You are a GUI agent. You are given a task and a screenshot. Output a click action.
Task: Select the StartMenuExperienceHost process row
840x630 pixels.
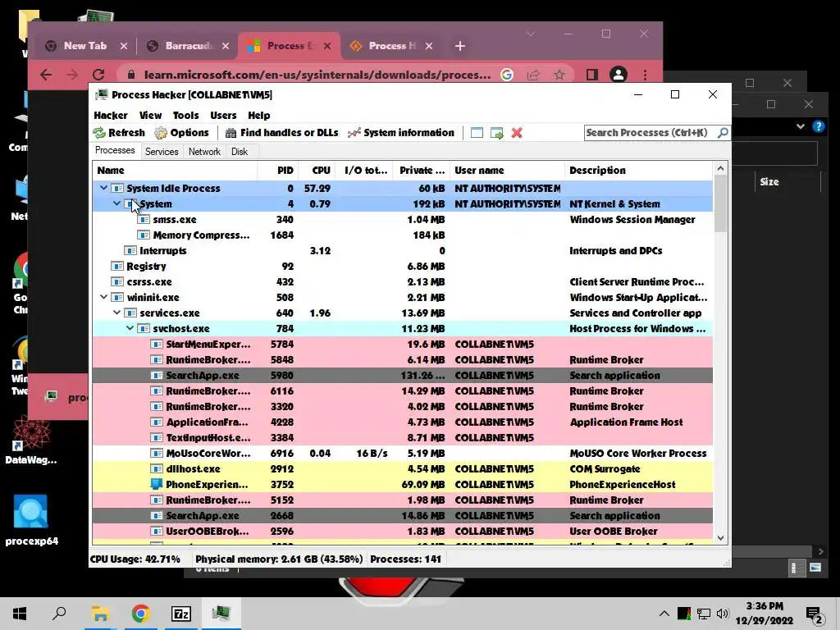402,344
